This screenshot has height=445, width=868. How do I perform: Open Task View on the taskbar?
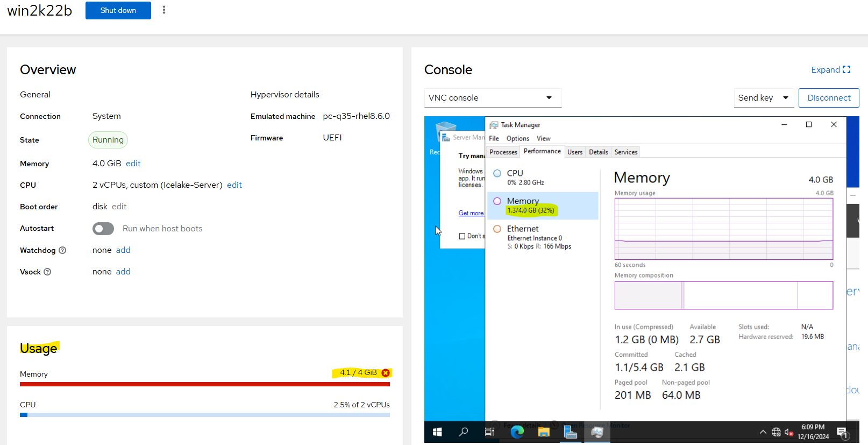click(489, 432)
